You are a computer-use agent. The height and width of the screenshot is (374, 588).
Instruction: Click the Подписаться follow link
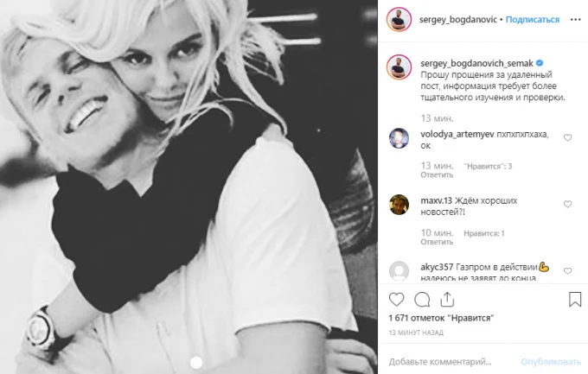(x=532, y=20)
